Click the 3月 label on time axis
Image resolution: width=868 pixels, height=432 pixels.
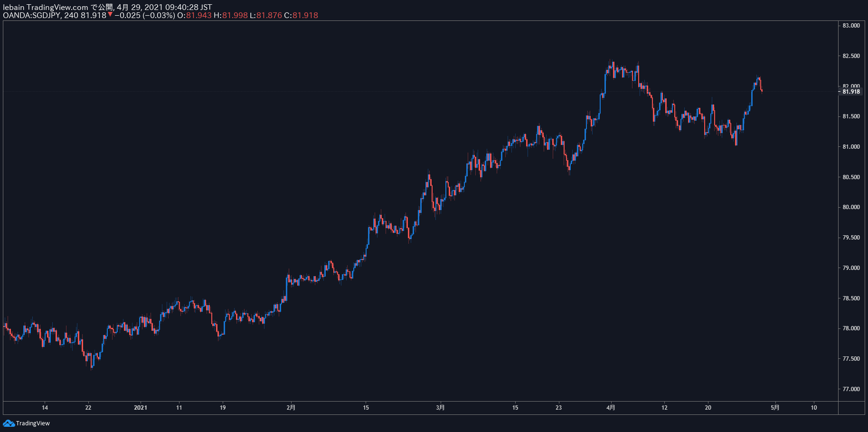coord(441,407)
